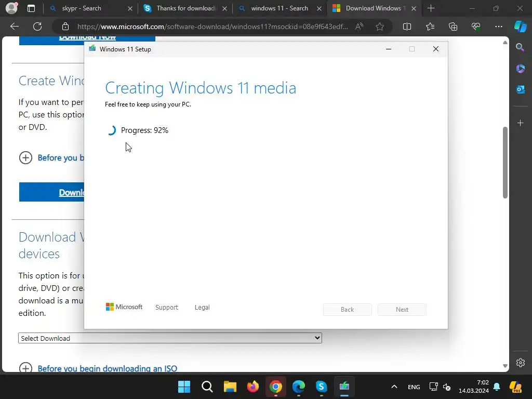The width and height of the screenshot is (532, 399).
Task: Open the Edge profile avatar
Action: [x=11, y=8]
